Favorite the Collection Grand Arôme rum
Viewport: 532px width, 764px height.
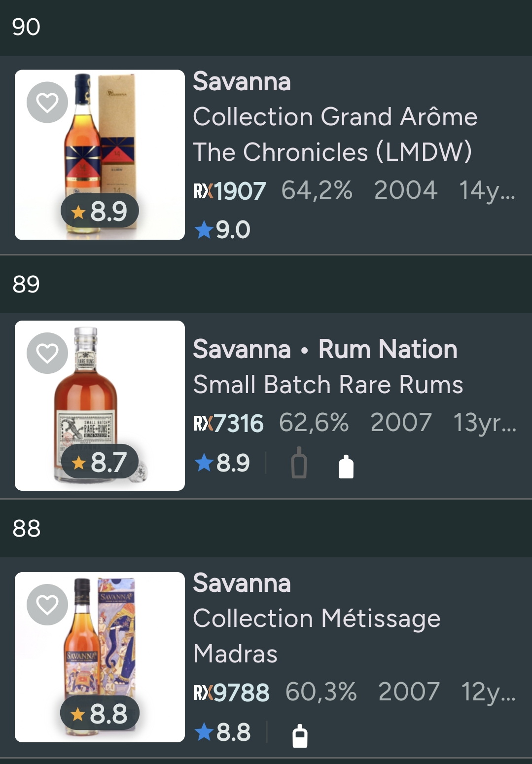[47, 103]
